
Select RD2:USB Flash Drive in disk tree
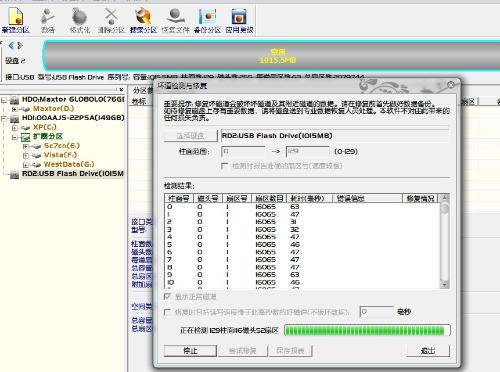[73, 174]
